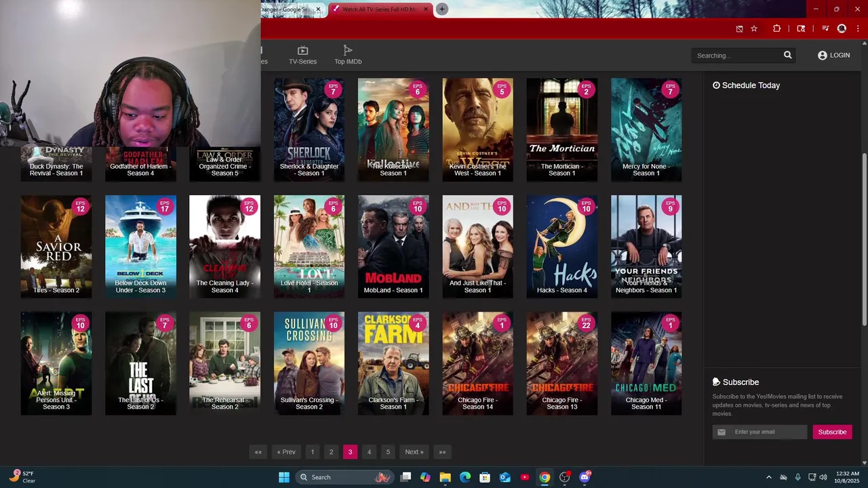Open the Chrome profile avatar
The image size is (868, 488).
tap(842, 28)
